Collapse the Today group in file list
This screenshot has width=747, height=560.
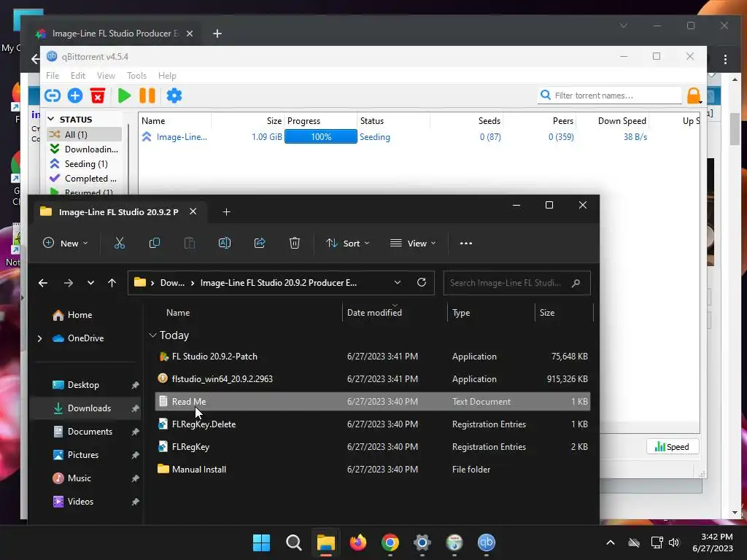(152, 335)
